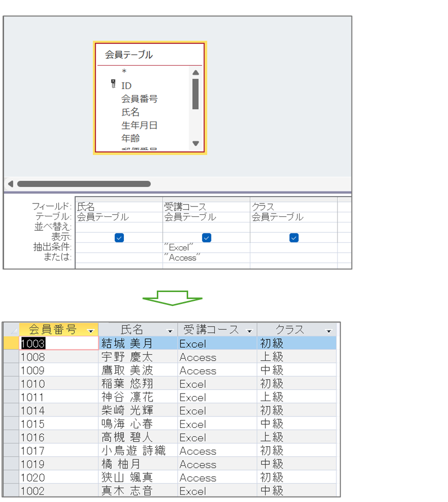Expand the 受講コース column filter dropdown
The image size is (448, 502).
coord(249,330)
